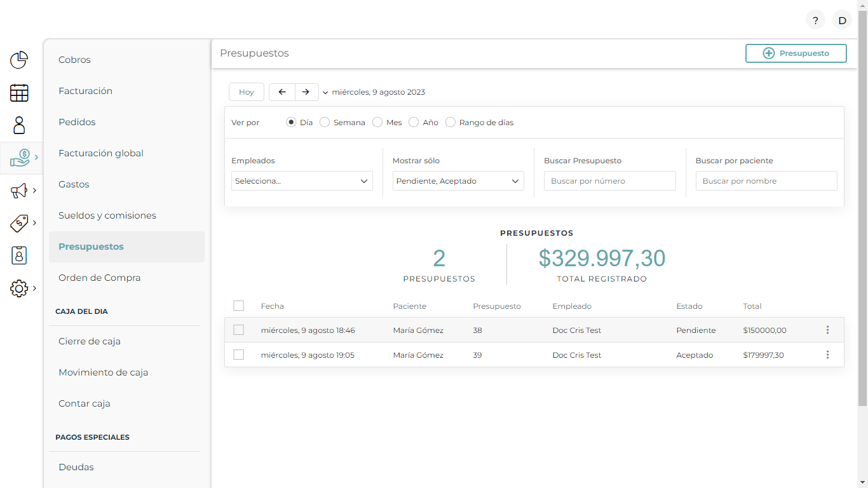Click the help question mark icon
868x488 pixels.
pos(815,20)
